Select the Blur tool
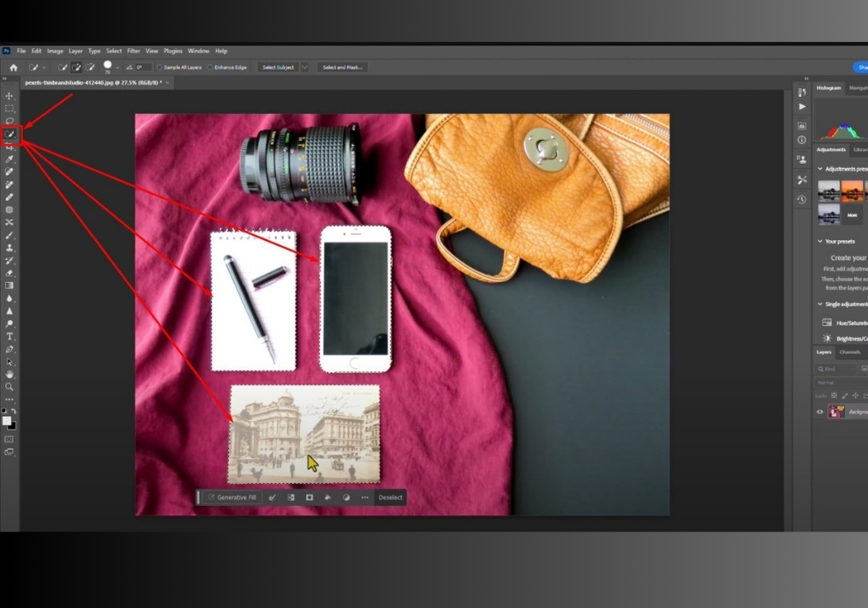The height and width of the screenshot is (608, 868). (x=9, y=298)
